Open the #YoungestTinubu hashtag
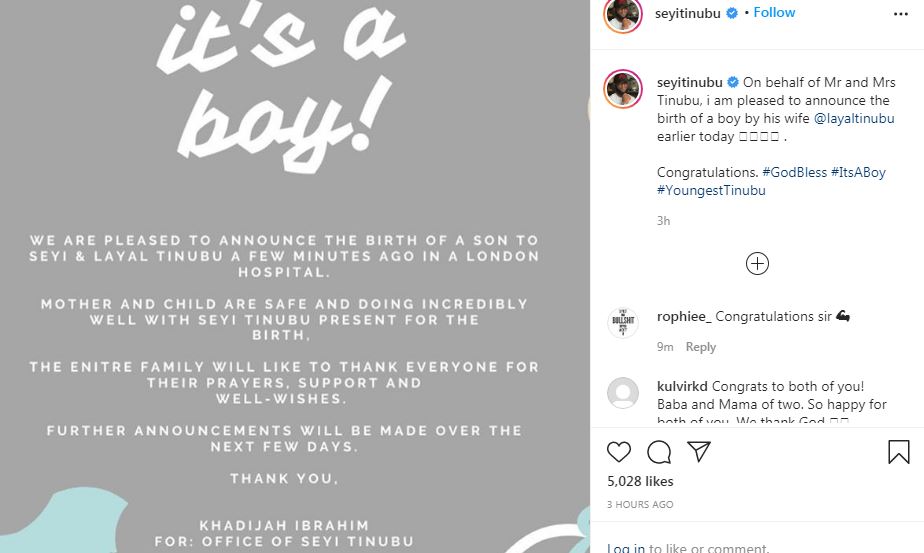Viewport: 924px width, 553px height. click(711, 191)
